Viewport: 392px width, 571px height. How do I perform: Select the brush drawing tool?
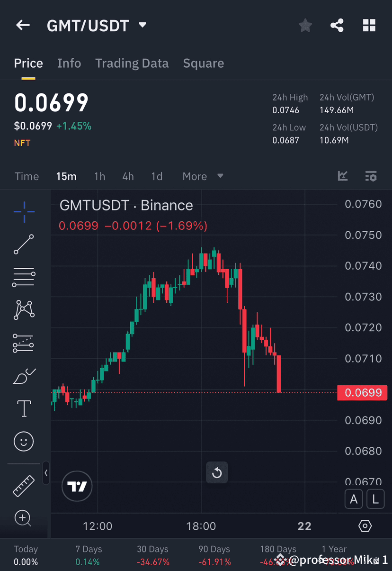(x=24, y=376)
